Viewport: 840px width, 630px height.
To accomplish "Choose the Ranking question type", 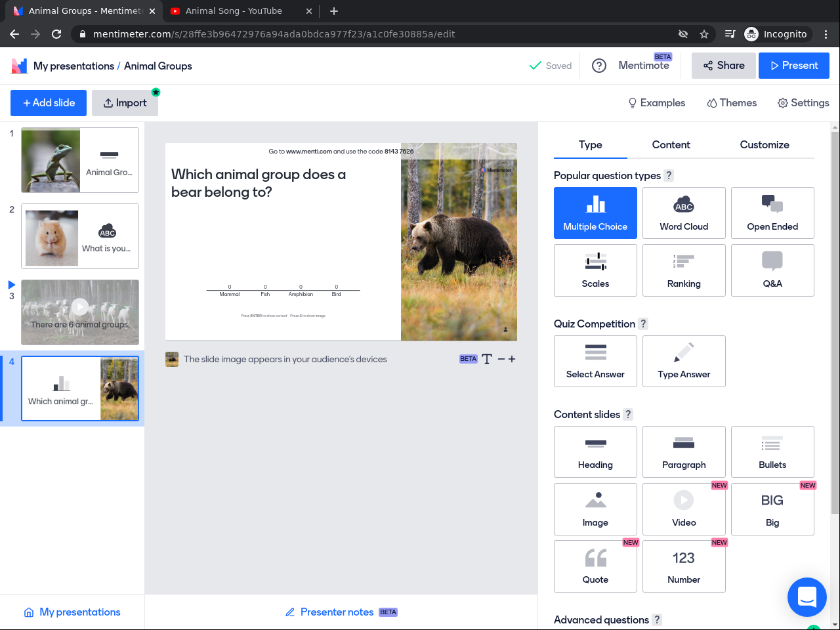I will [x=684, y=270].
